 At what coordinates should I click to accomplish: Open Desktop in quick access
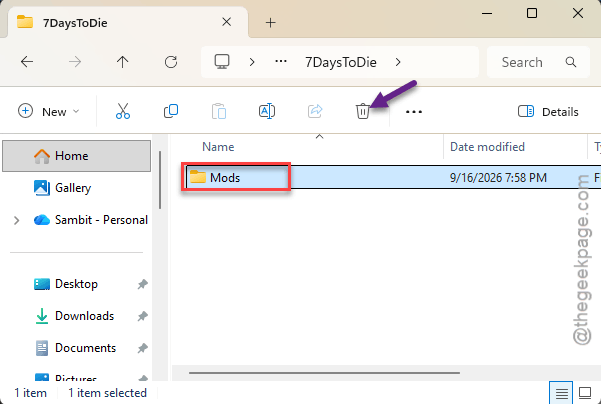66,284
